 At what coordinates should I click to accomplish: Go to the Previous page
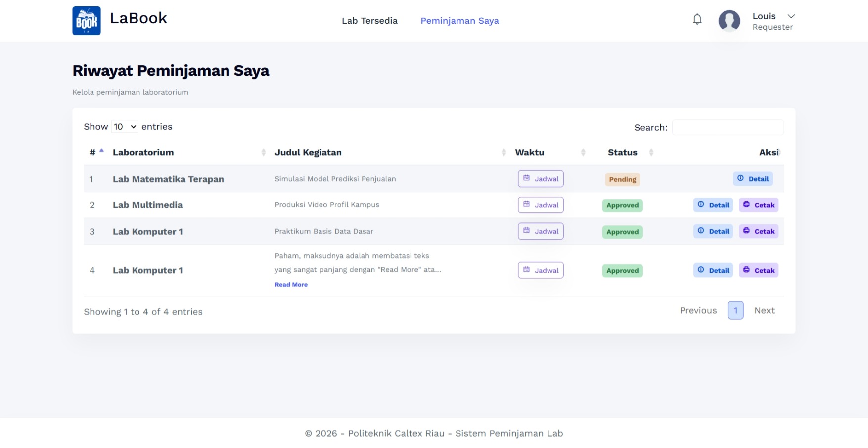click(698, 310)
